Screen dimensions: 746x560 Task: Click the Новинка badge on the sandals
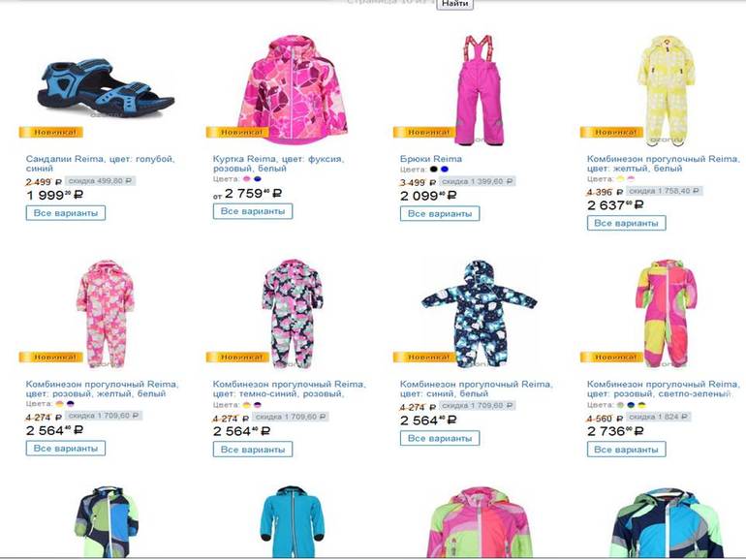[x=51, y=133]
